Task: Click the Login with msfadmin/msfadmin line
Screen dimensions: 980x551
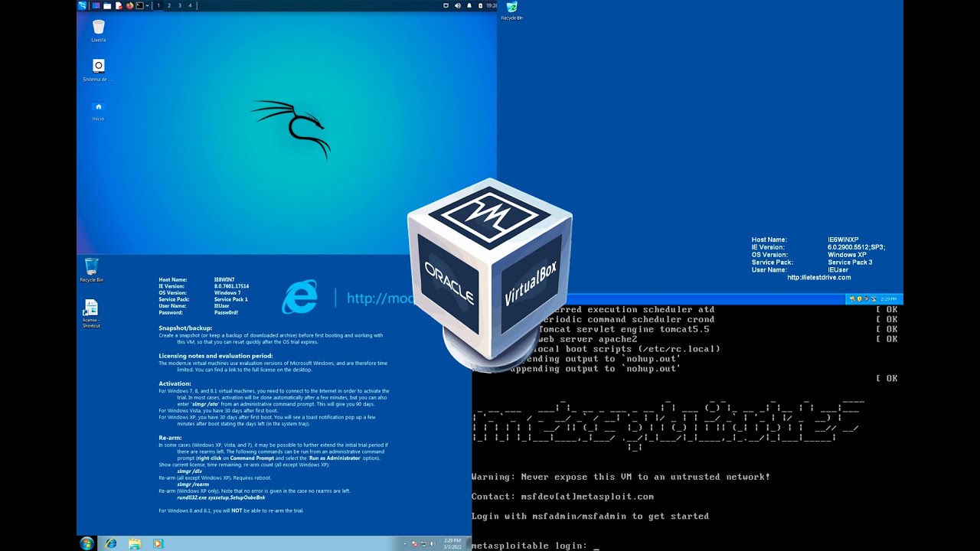Action: coord(590,517)
